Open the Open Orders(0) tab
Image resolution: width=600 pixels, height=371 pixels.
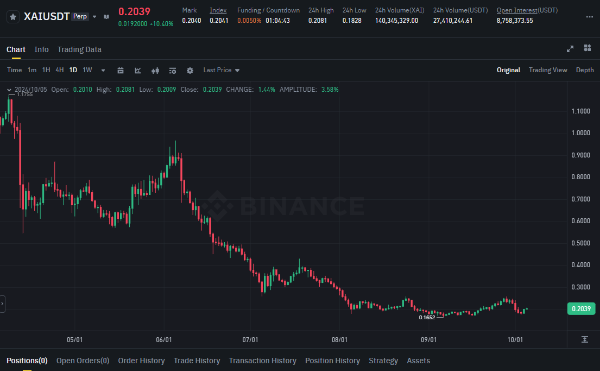pyautogui.click(x=83, y=361)
